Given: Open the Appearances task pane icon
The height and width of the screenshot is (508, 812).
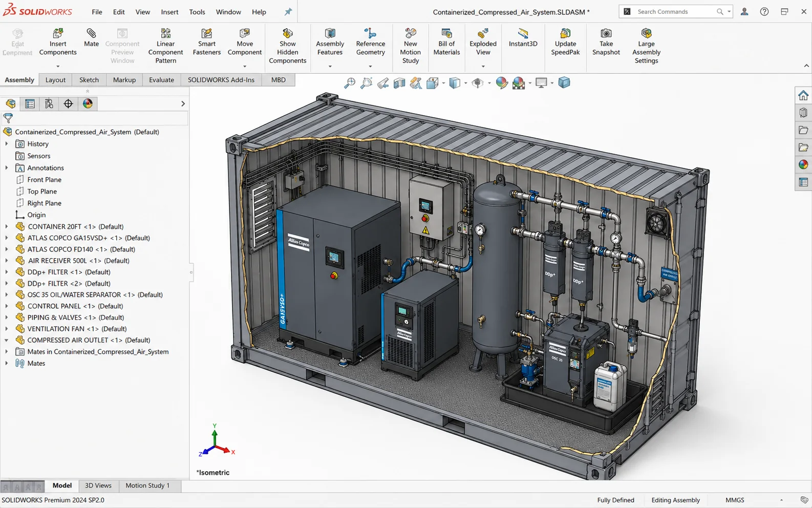Looking at the screenshot, I should [x=803, y=164].
